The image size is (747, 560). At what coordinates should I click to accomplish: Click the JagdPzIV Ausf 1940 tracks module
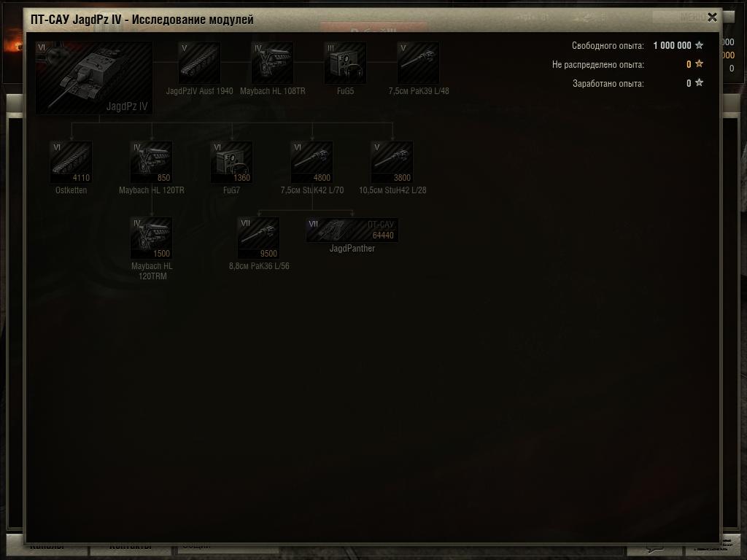(199, 63)
